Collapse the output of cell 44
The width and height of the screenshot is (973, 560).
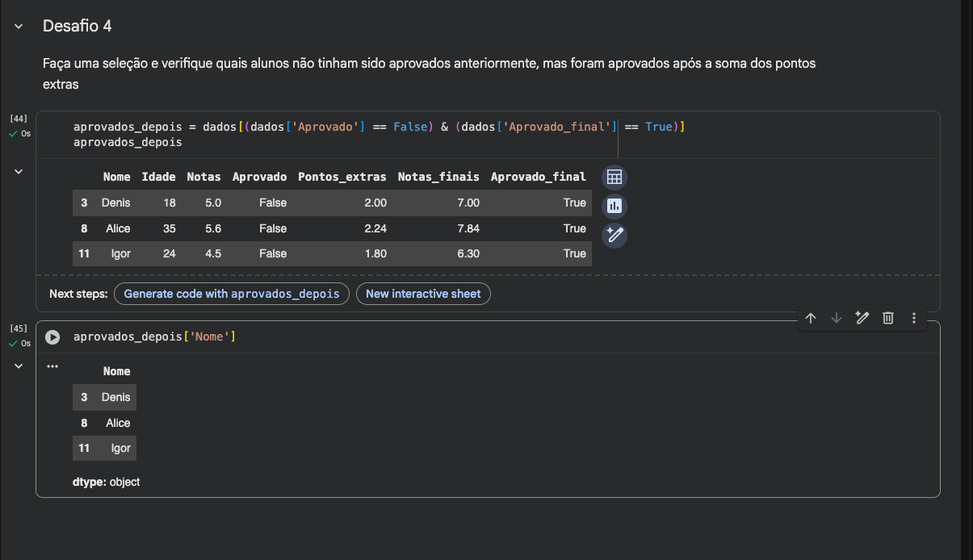coord(19,171)
